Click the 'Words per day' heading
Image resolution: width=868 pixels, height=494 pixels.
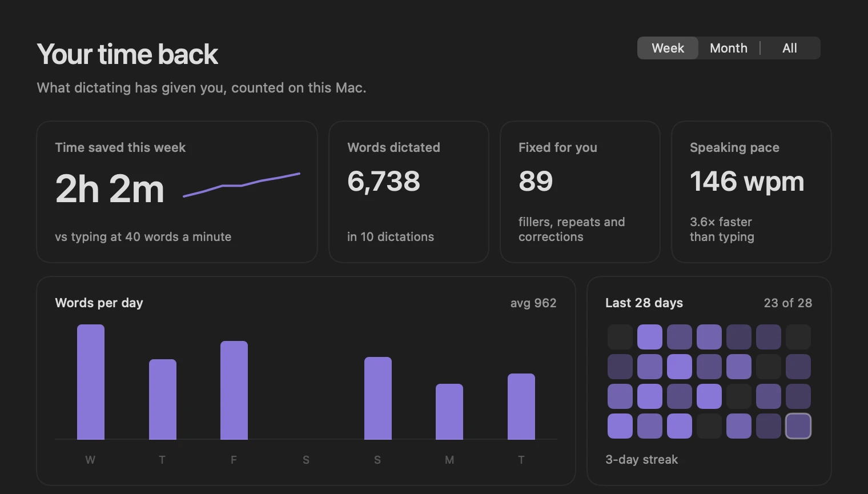(x=99, y=303)
